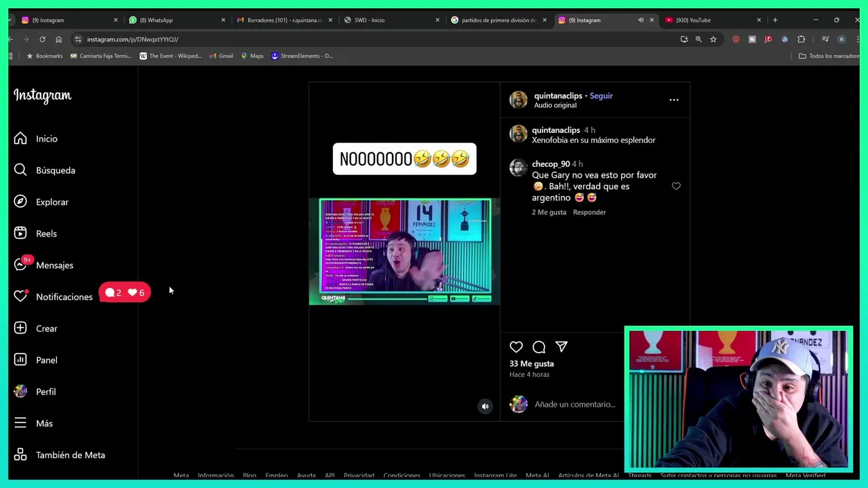Open a new browser tab
This screenshot has width=868, height=488.
coord(775,20)
